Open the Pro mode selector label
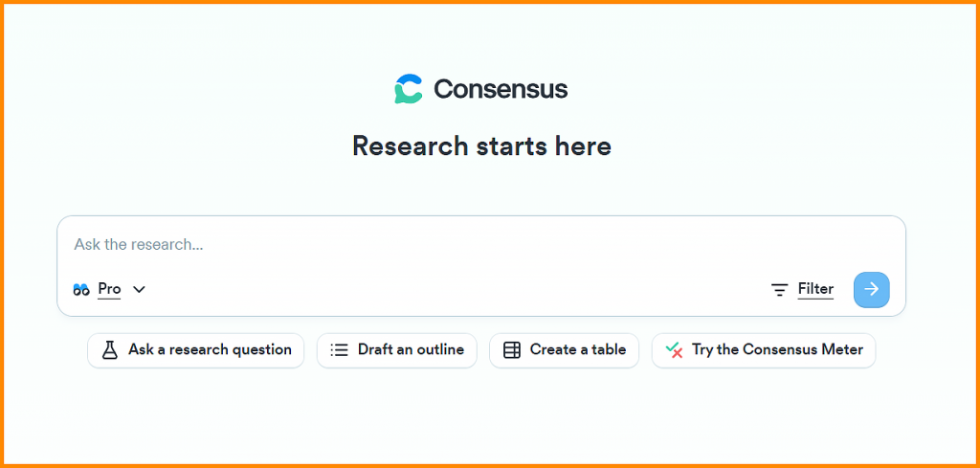980x468 pixels. (x=109, y=289)
